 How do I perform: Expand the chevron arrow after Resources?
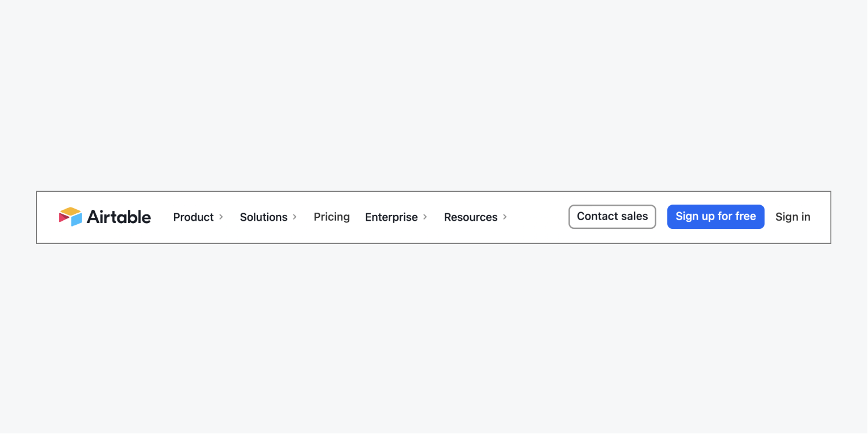pos(505,217)
